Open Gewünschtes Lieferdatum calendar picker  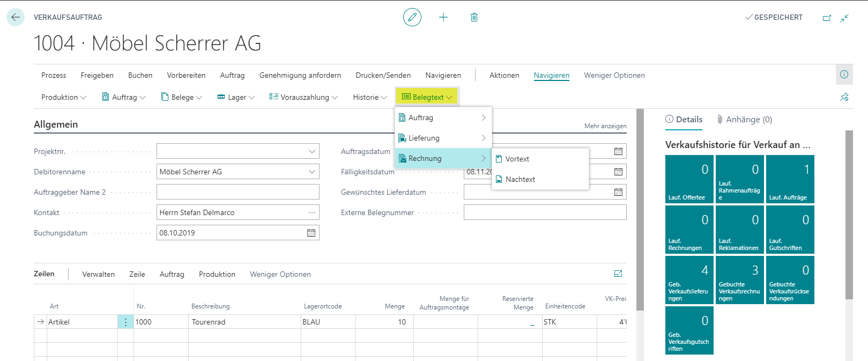click(618, 192)
